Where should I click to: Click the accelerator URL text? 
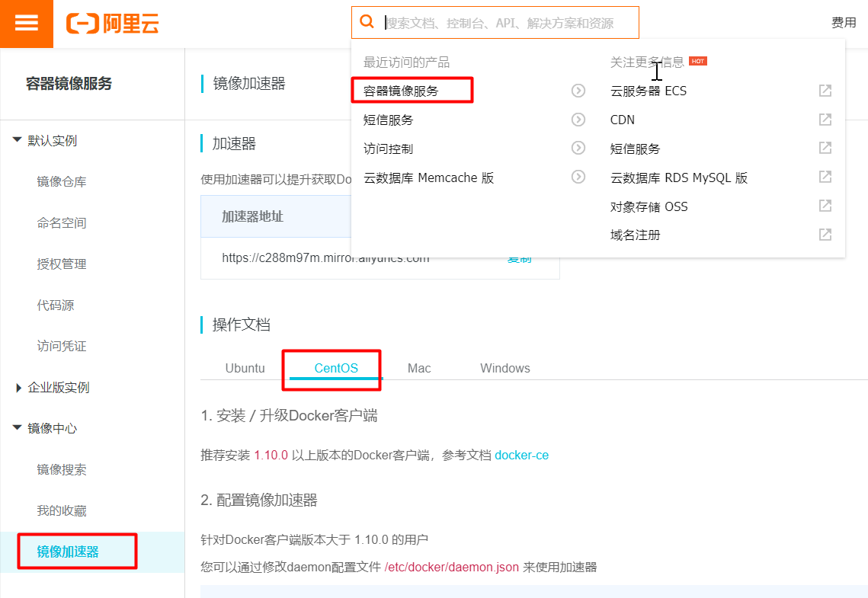pyautogui.click(x=325, y=257)
